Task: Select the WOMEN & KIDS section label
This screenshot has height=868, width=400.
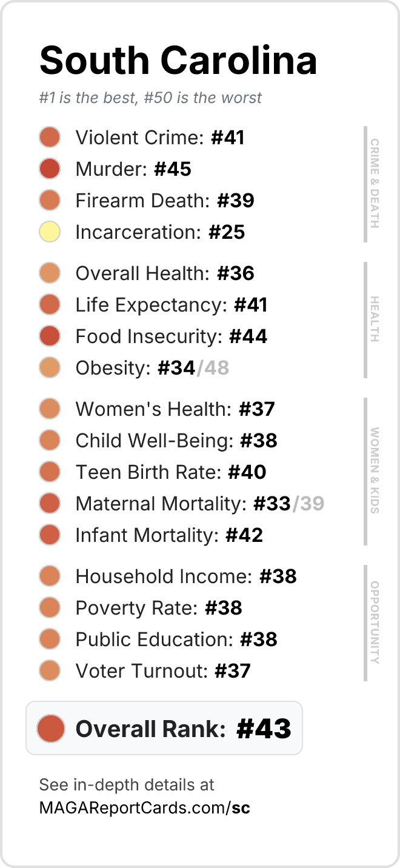Action: [x=375, y=471]
